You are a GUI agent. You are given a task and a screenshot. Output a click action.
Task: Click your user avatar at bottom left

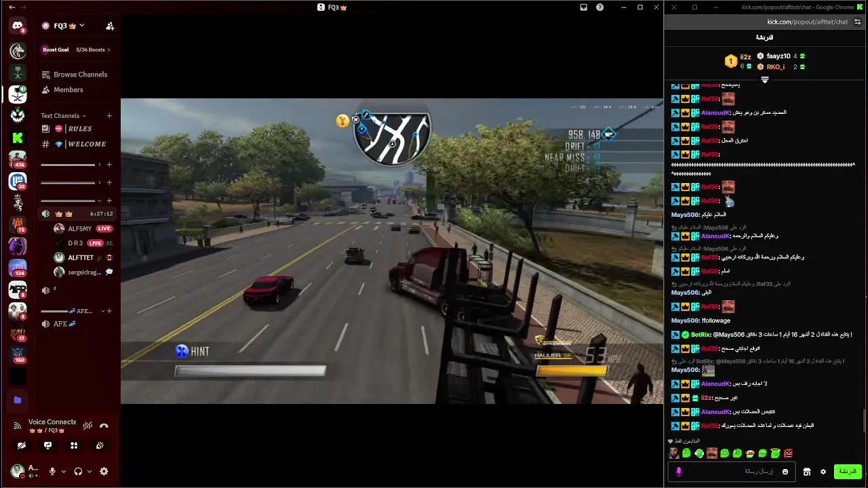pyautogui.click(x=18, y=470)
